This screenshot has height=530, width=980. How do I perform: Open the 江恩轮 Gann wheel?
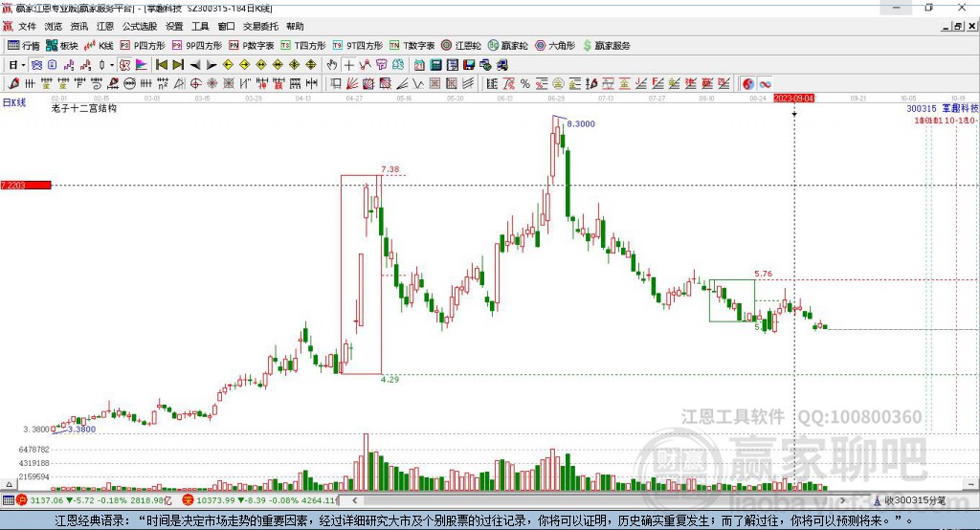click(x=461, y=46)
